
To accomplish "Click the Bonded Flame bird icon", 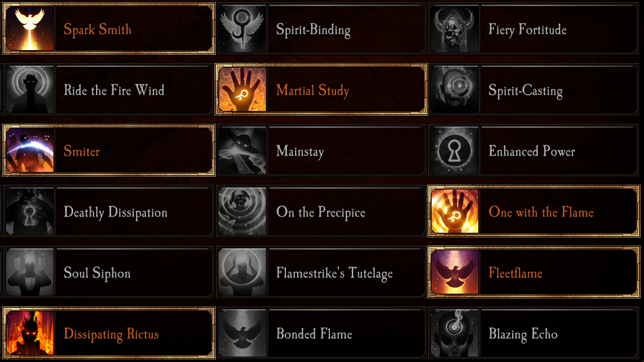I will point(242,334).
